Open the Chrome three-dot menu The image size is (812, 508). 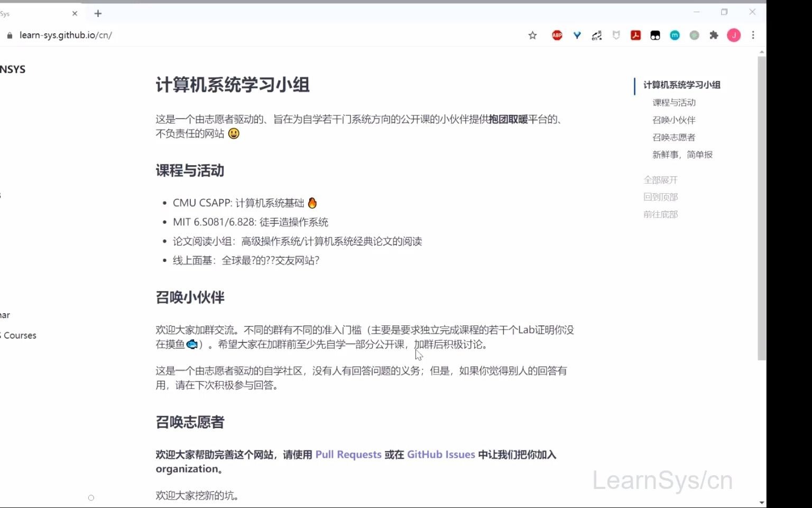point(753,35)
